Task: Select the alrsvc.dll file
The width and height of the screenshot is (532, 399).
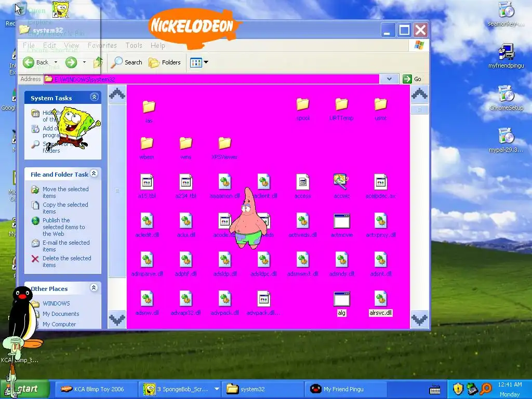Action: pos(380,303)
